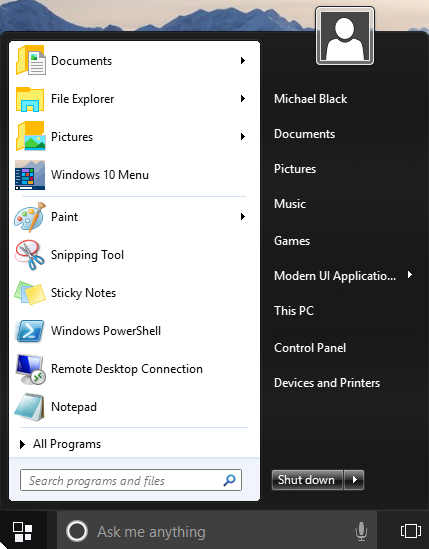Expand the File Explorer submenu arrow
Screen dimensions: 429x549
(x=243, y=99)
